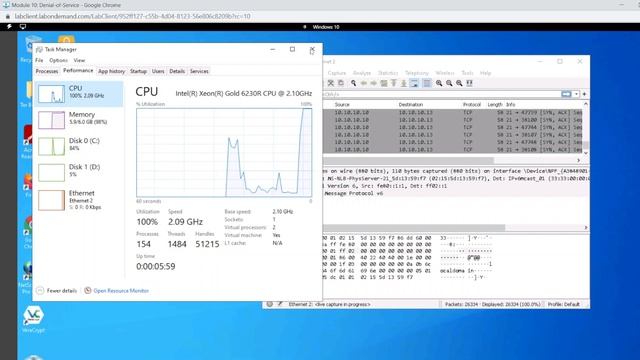The height and width of the screenshot is (360, 640).
Task: Click Wireshark status bar Profile: Default
Action: 563,304
